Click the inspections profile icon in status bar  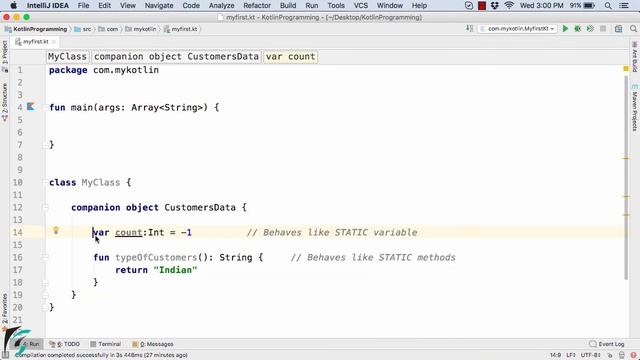622,355
